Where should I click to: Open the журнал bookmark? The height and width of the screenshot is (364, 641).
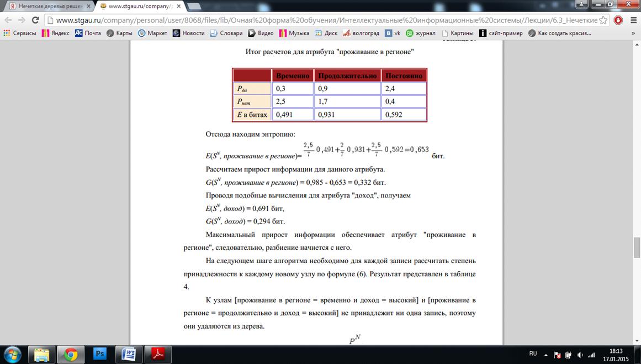421,33
